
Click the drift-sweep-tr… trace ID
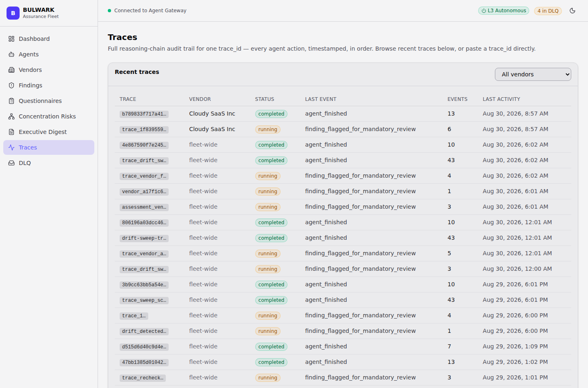coord(144,238)
